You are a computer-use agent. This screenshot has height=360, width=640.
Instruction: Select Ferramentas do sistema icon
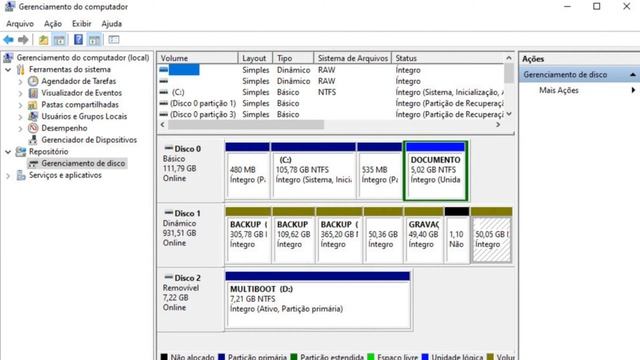click(21, 69)
